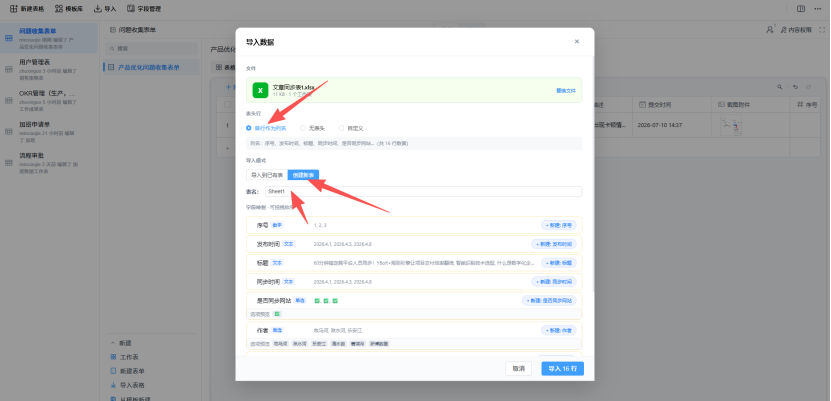Click the split-panel layout icon in the top-right corner
This screenshot has width=831, height=401.
point(801,8)
